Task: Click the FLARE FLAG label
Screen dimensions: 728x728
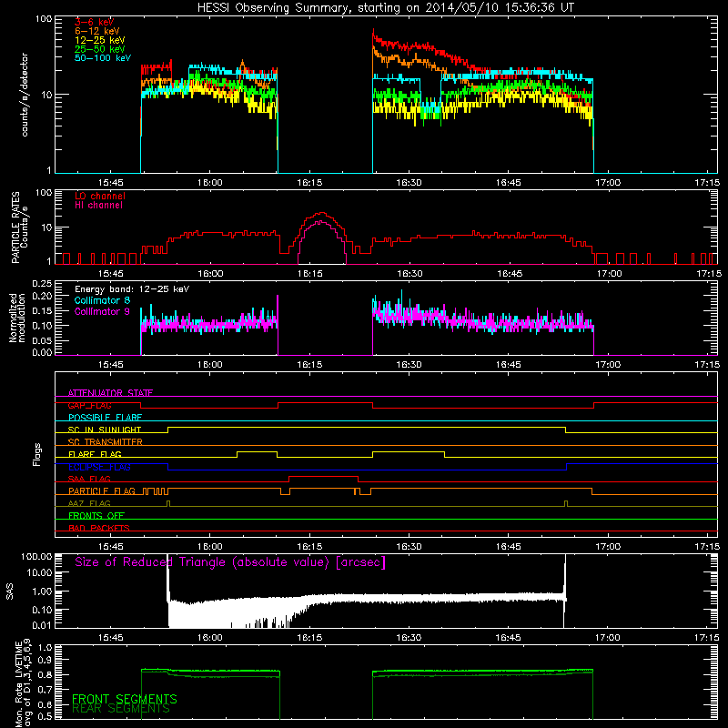Action: point(95,454)
